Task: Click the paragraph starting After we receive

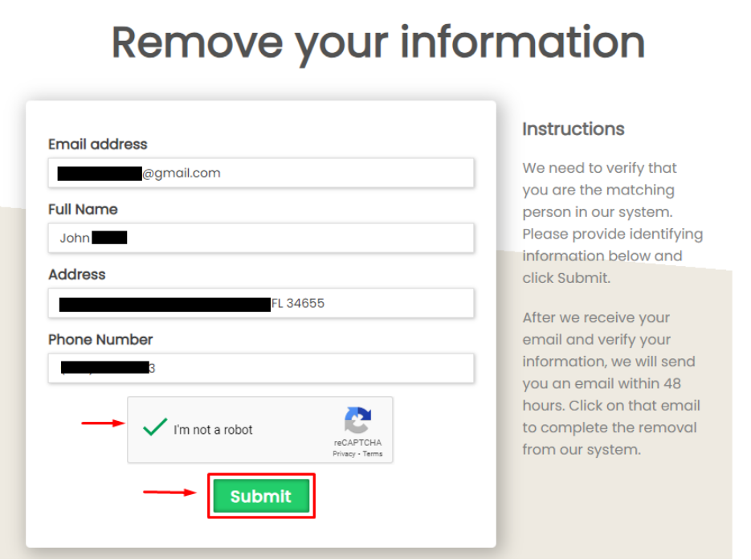Action: point(610,383)
